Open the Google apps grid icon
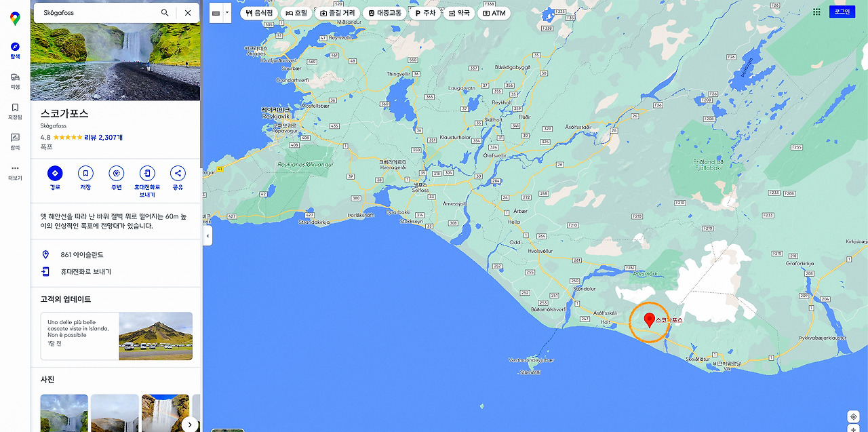The width and height of the screenshot is (868, 432). [816, 12]
